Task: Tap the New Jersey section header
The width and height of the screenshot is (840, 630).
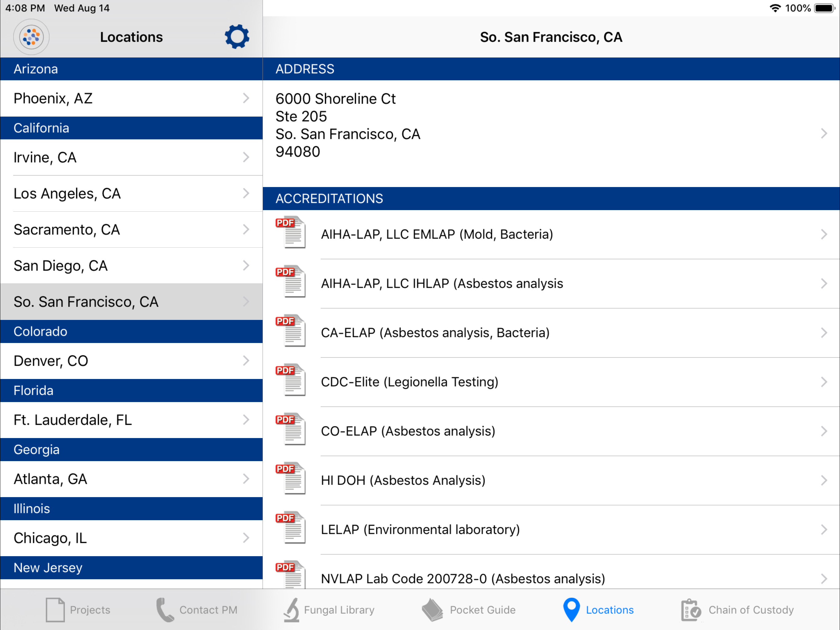Action: coord(131,567)
